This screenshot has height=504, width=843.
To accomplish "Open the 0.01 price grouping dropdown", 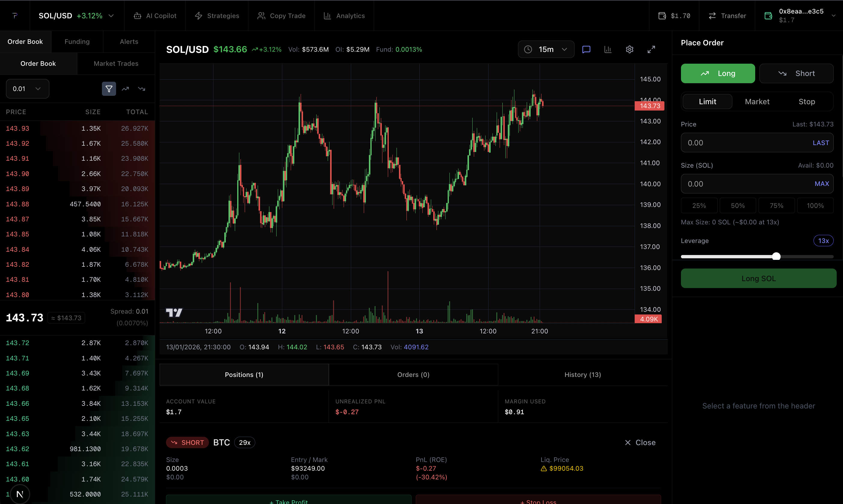I will 27,89.
